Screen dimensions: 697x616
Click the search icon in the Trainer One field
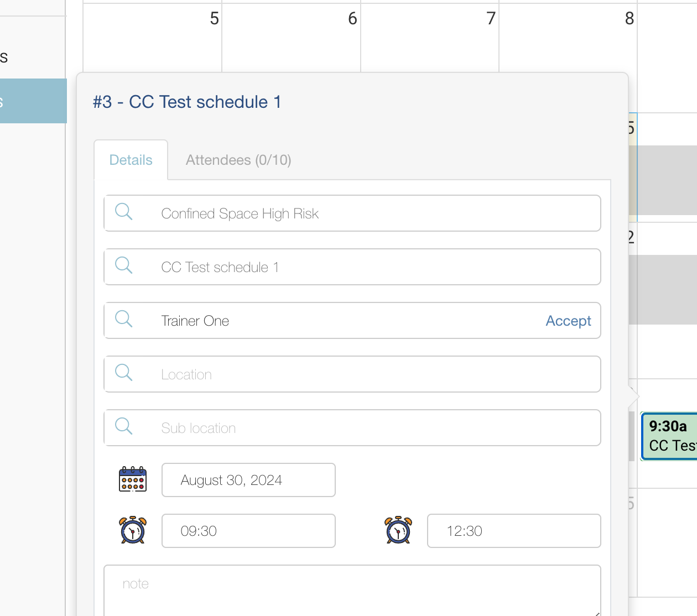(124, 319)
